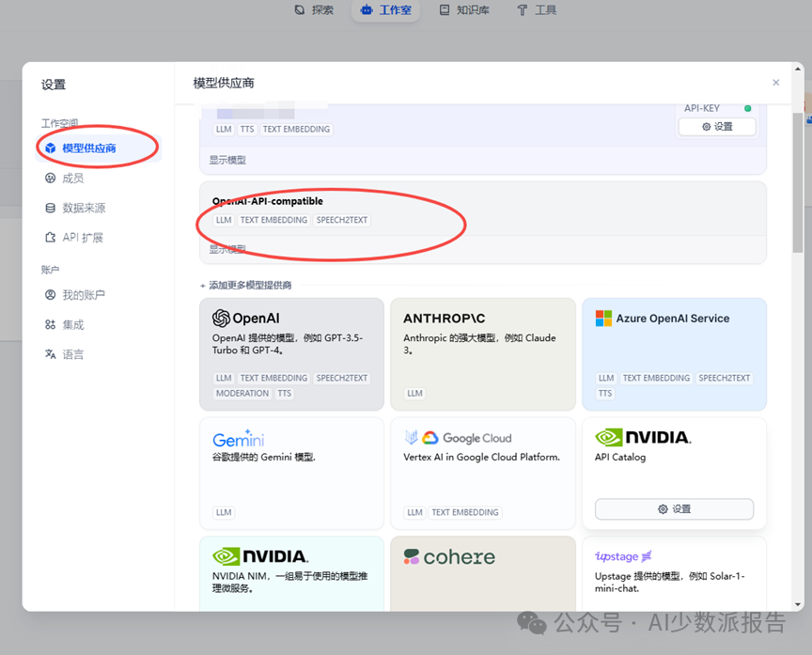Click the 模型供应商 dialog heading

click(224, 83)
